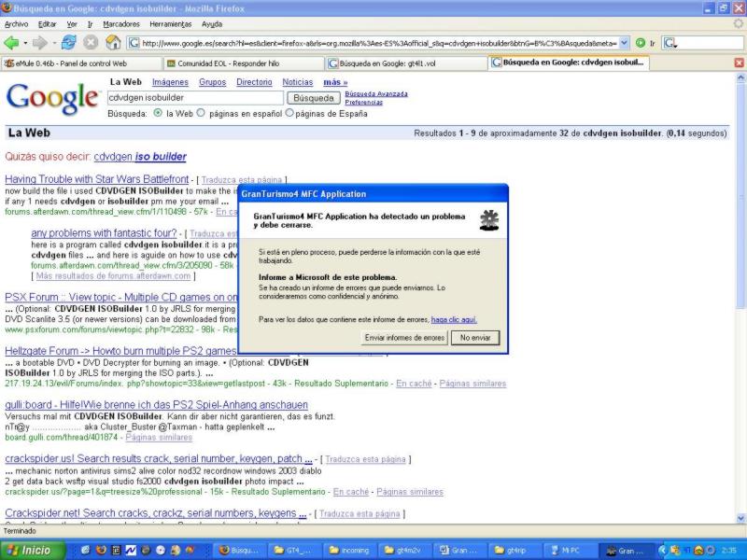The image size is (747, 560).
Task: Click the Stop loading icon
Action: pos(91,43)
